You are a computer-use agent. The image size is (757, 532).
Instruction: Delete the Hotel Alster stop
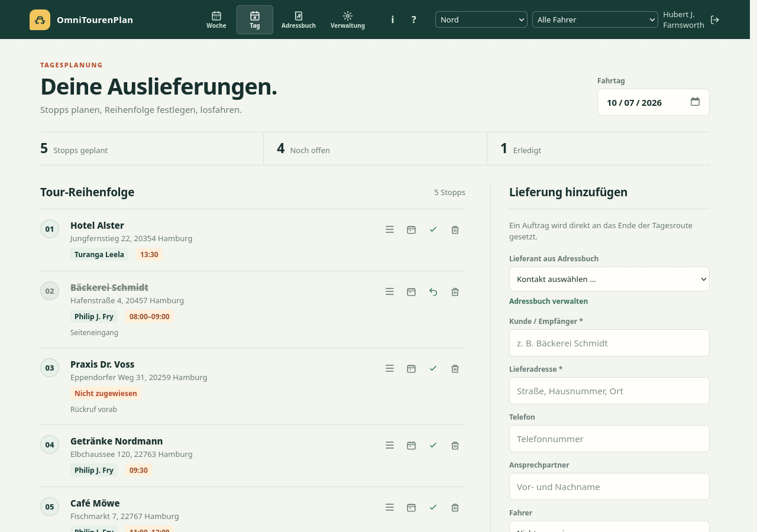pos(455,229)
